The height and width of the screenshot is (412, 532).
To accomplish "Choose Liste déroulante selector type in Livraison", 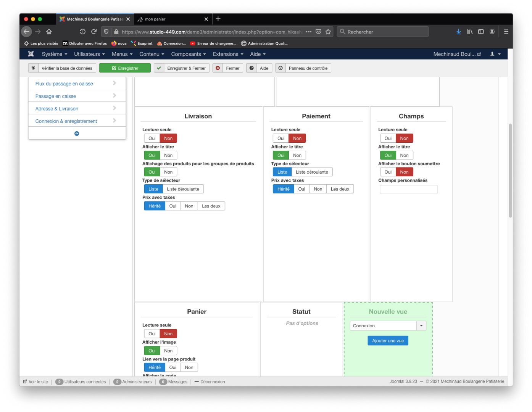I will (183, 189).
